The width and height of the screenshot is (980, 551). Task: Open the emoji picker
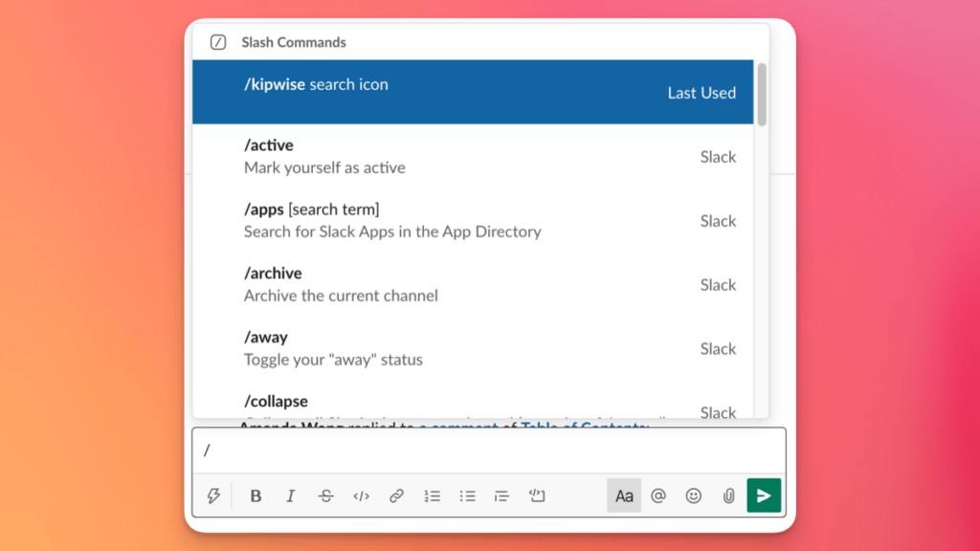[693, 496]
